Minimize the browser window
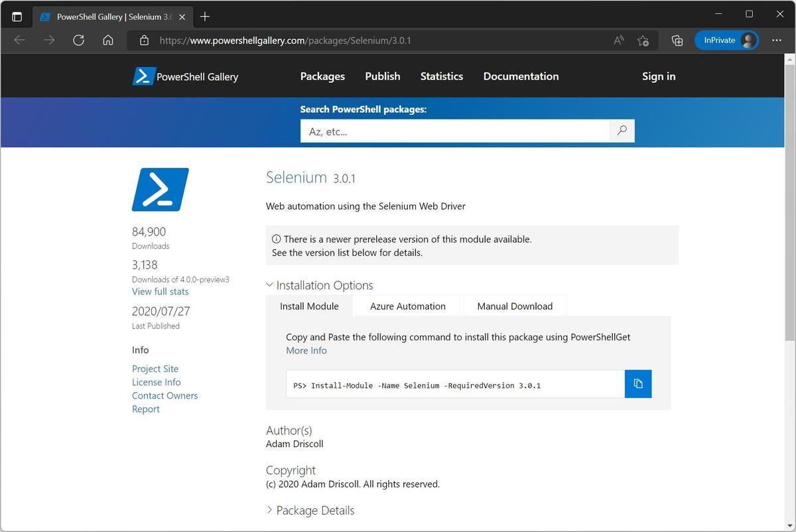The width and height of the screenshot is (796, 532). click(x=719, y=14)
